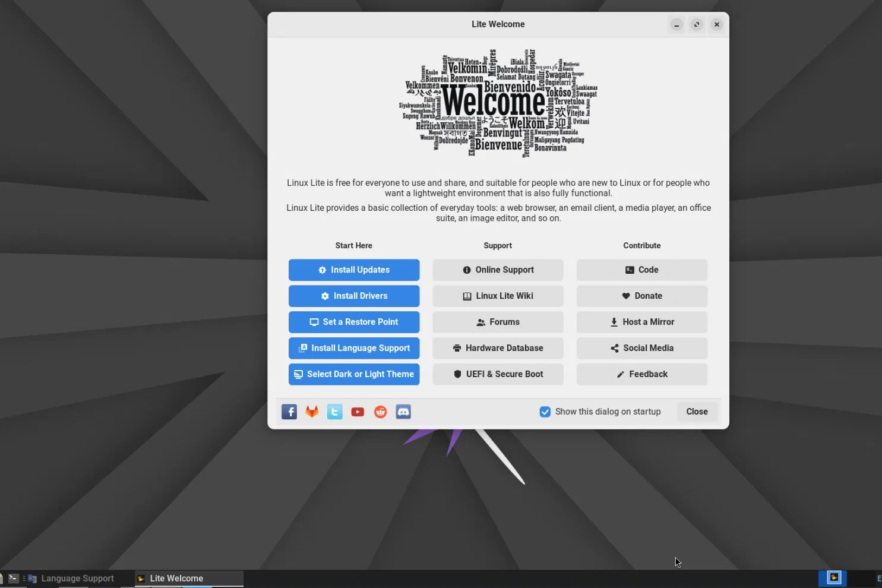Select the Lite Welcome taskbar entry
The image size is (882, 588).
pos(176,578)
